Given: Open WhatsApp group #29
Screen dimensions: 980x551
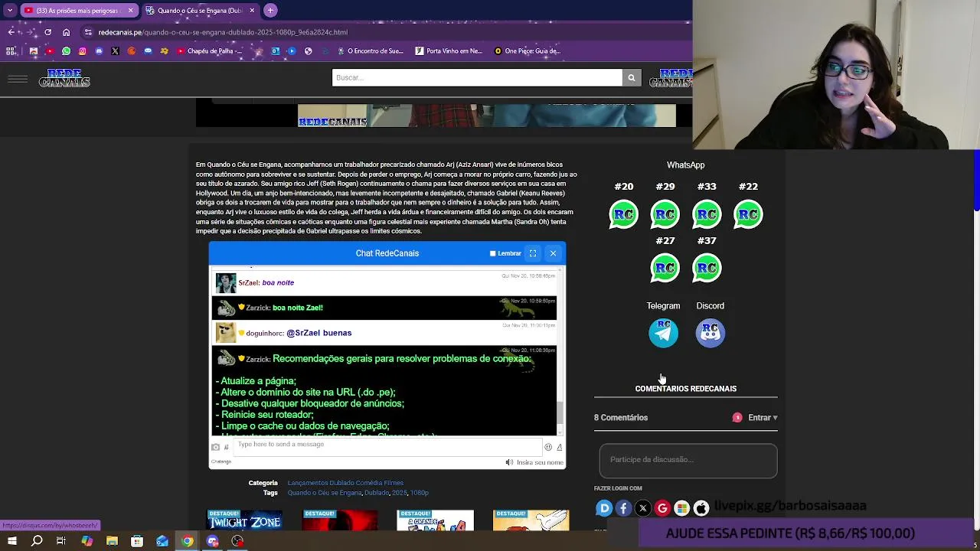Looking at the screenshot, I should click(x=665, y=214).
